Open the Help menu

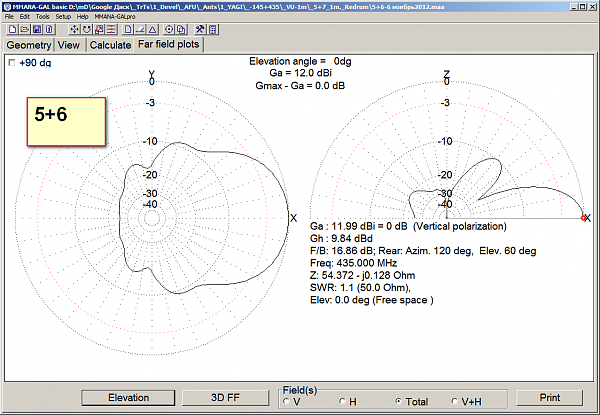point(82,17)
